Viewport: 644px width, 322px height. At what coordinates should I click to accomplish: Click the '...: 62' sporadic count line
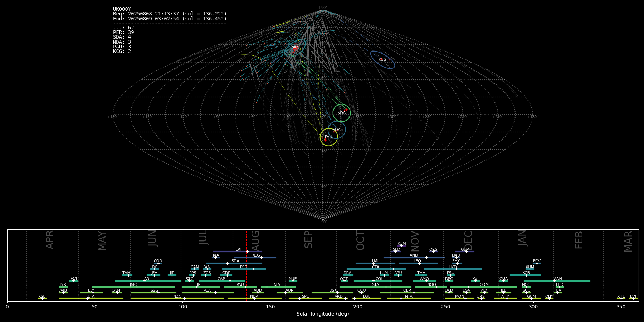click(123, 28)
